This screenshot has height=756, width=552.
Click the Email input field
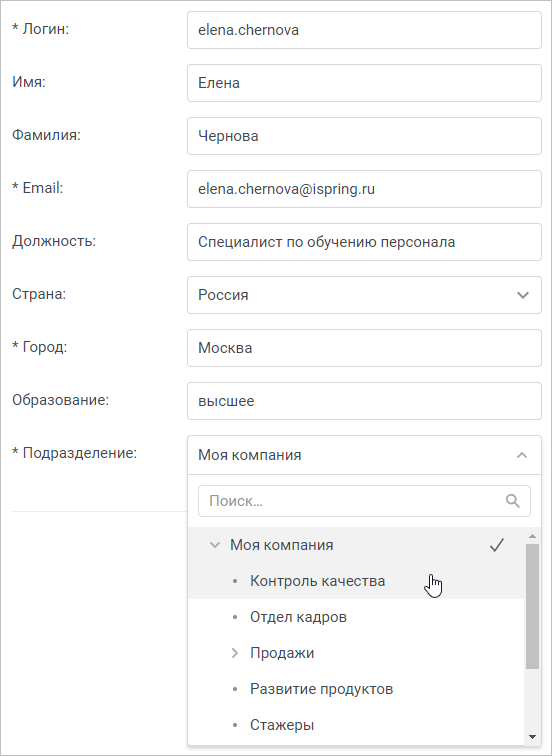point(364,189)
